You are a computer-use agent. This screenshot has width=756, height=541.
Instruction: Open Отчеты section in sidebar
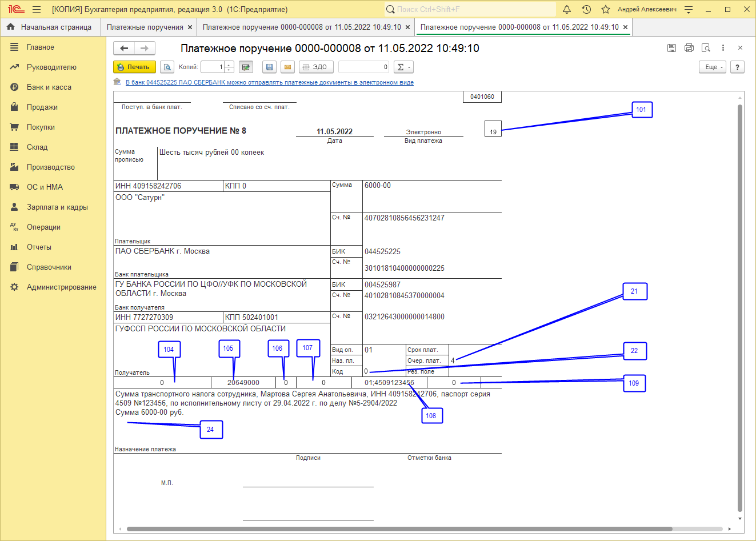[x=53, y=247]
